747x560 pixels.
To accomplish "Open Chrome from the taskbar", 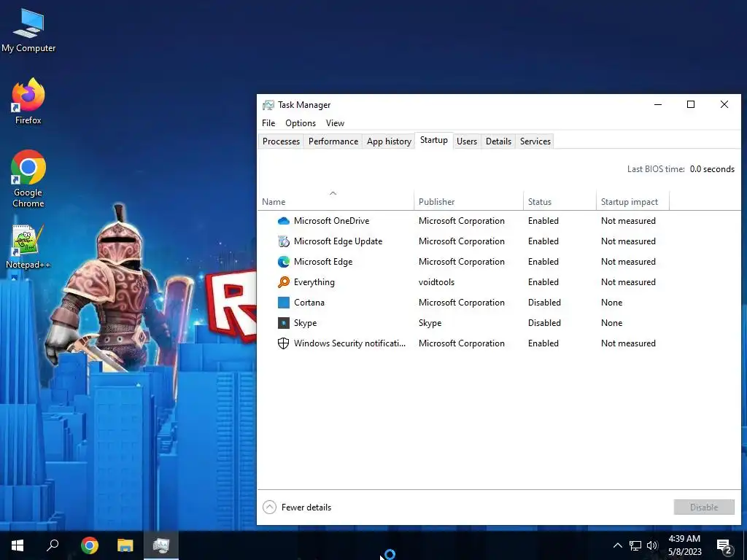I will 89,545.
